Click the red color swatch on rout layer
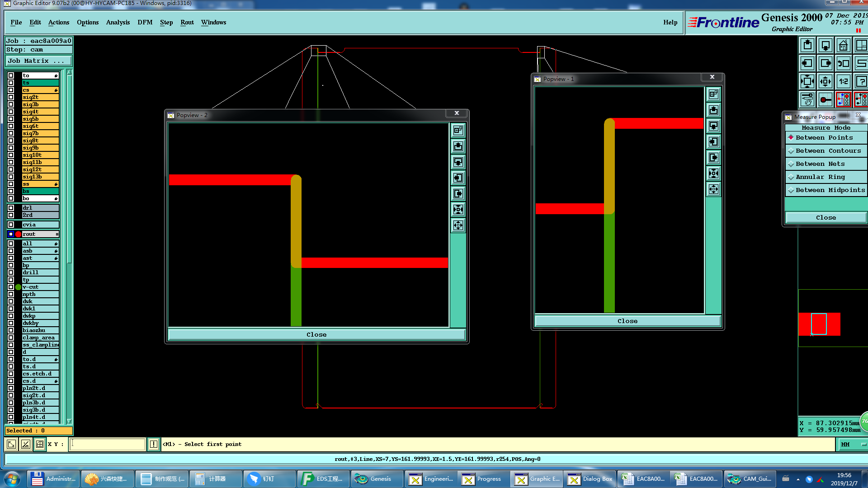 point(18,234)
